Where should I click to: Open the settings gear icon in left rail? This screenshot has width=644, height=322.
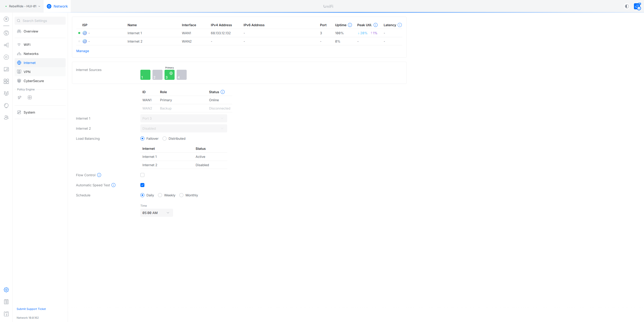[6, 290]
